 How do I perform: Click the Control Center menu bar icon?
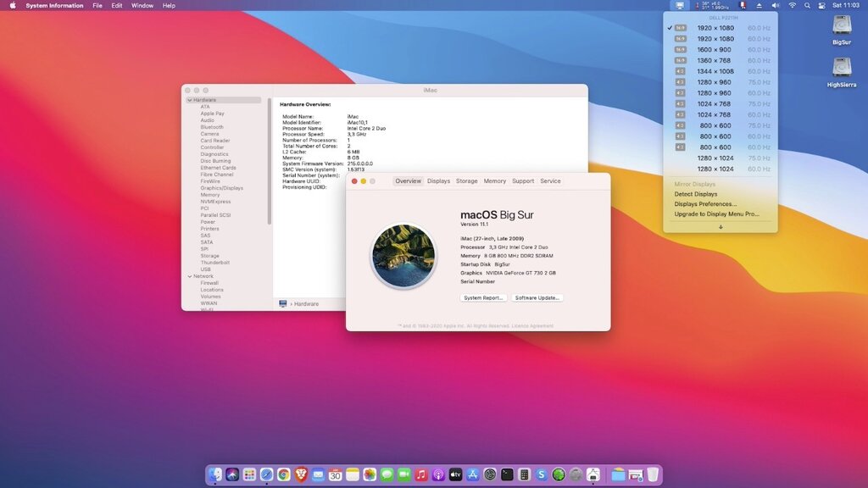pos(822,5)
